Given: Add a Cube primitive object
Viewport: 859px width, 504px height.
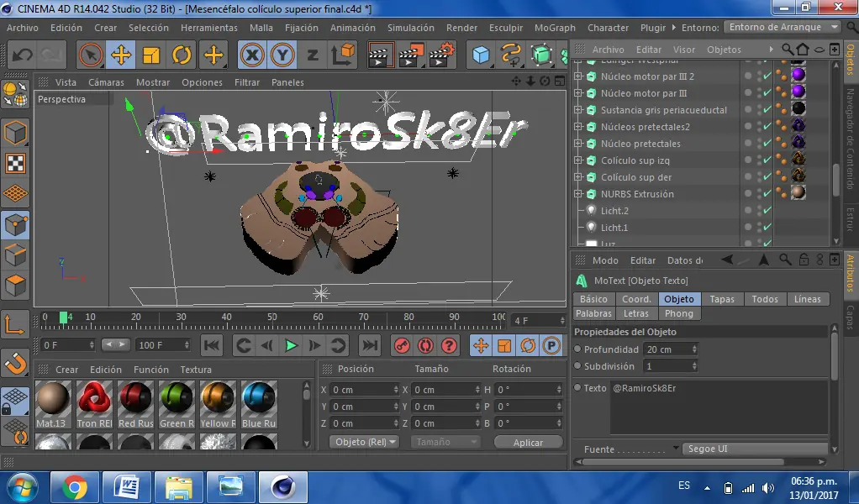Looking at the screenshot, I should pos(481,55).
